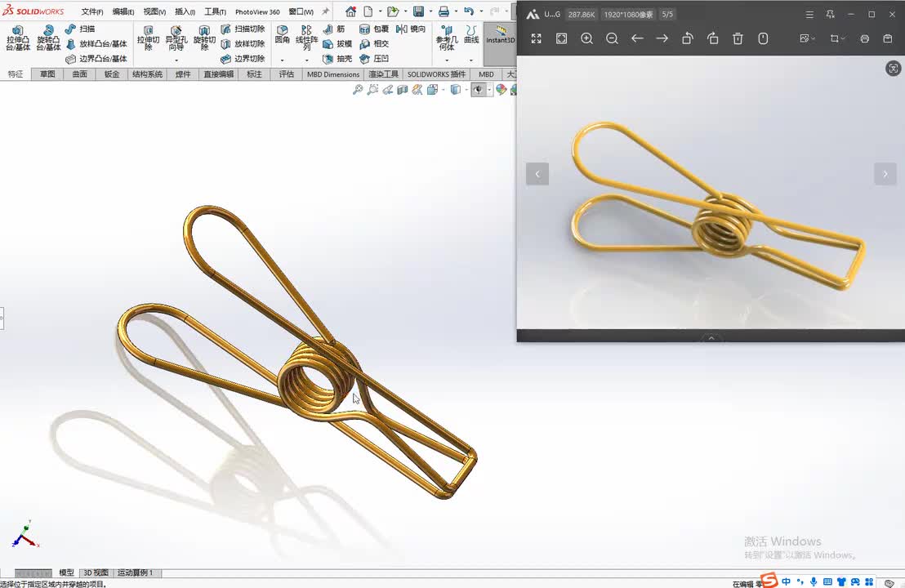
Task: Expand the 圆角 fillet dropdown arrow
Action: pyautogui.click(x=283, y=60)
